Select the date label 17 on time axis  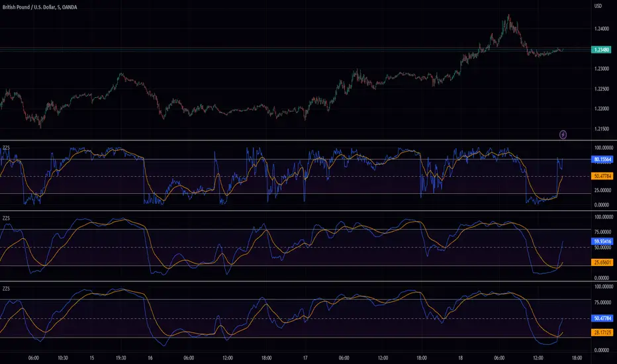click(305, 358)
